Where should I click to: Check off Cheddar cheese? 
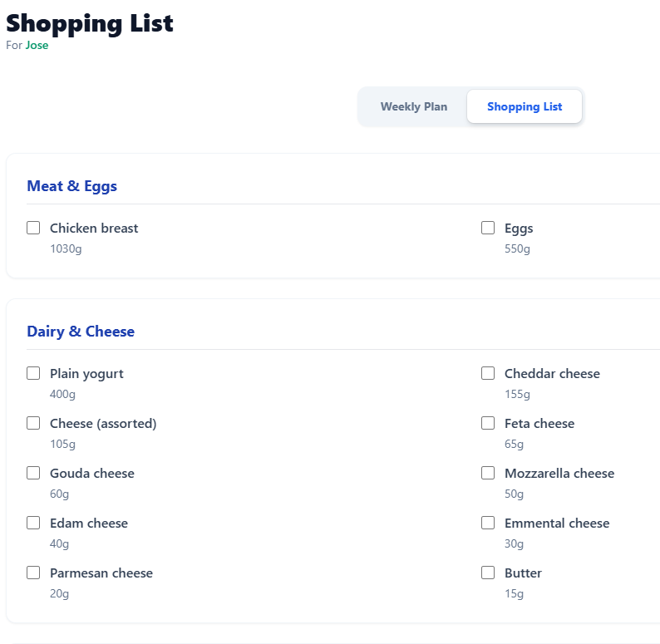tap(488, 374)
